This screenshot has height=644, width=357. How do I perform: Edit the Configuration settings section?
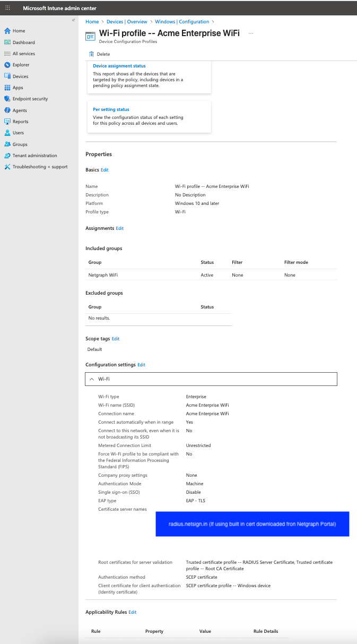pyautogui.click(x=141, y=365)
